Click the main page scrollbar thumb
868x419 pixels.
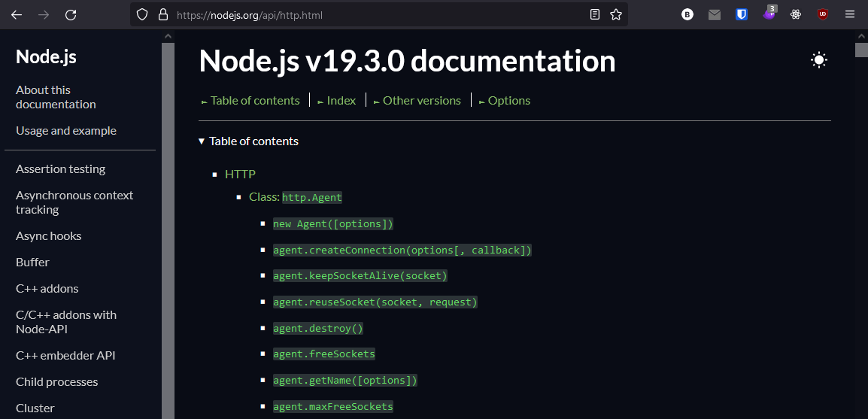861,50
